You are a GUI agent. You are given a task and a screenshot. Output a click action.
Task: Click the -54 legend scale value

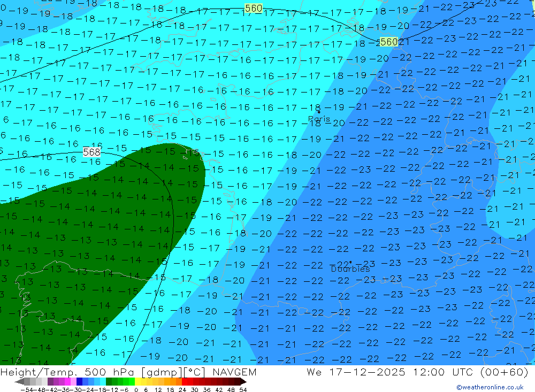pyautogui.click(x=27, y=390)
